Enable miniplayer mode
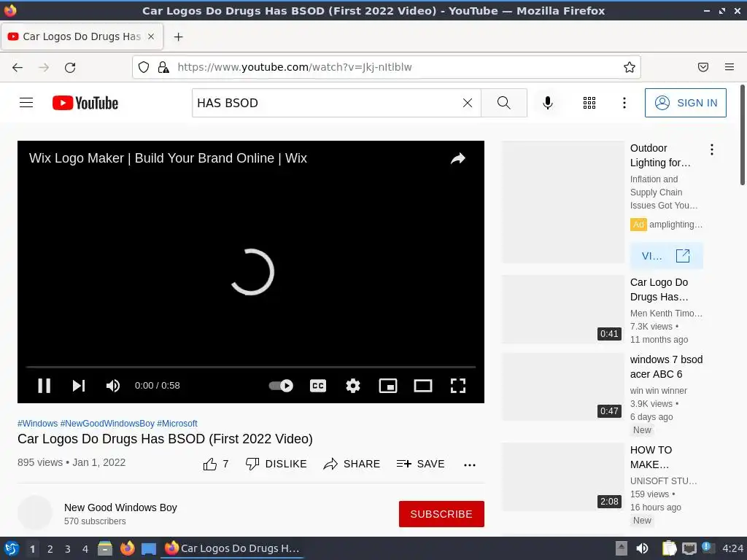Viewport: 747px width, 560px height. point(388,386)
